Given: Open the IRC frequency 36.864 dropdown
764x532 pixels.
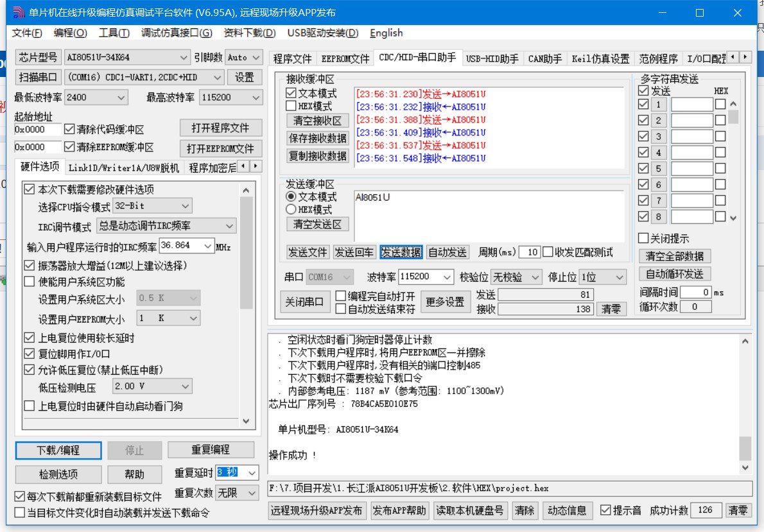Looking at the screenshot, I should point(207,245).
